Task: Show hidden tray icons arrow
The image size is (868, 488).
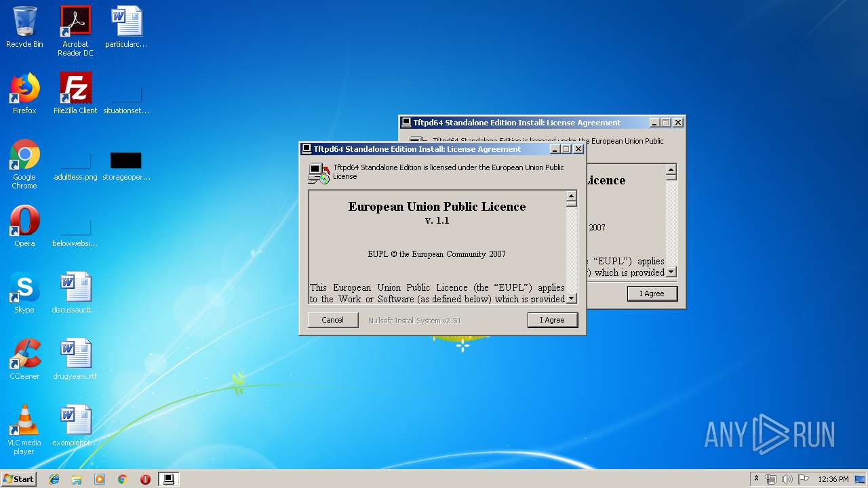Action: pyautogui.click(x=756, y=479)
